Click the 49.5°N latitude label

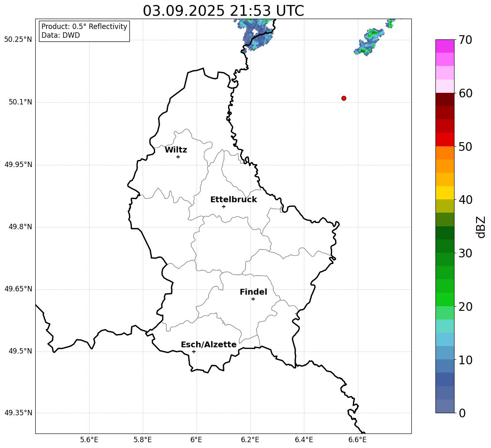coord(20,351)
